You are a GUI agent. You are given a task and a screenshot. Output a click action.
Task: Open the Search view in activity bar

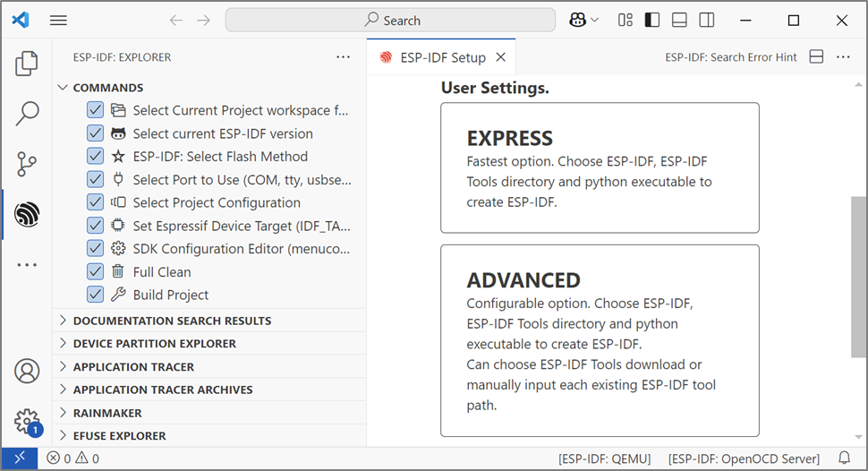coord(27,114)
